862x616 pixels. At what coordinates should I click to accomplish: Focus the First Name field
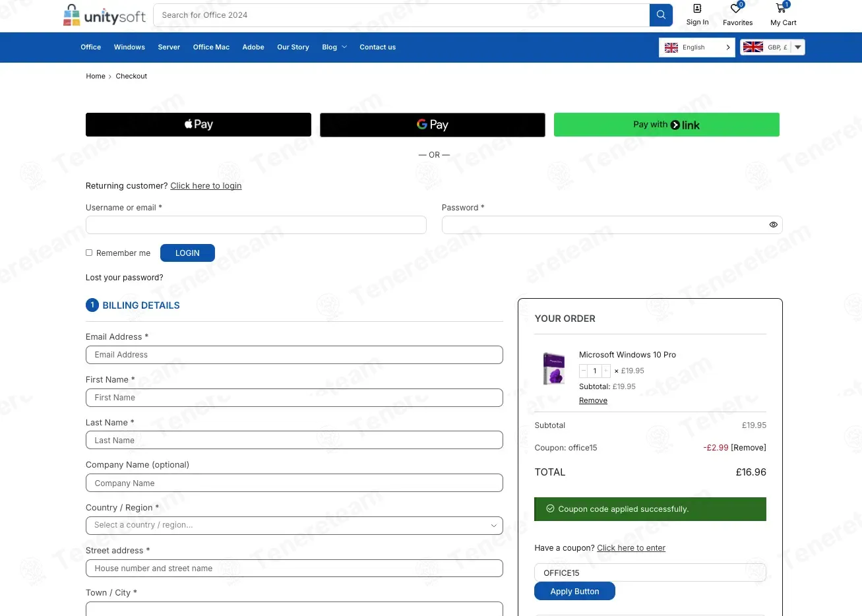pos(294,398)
